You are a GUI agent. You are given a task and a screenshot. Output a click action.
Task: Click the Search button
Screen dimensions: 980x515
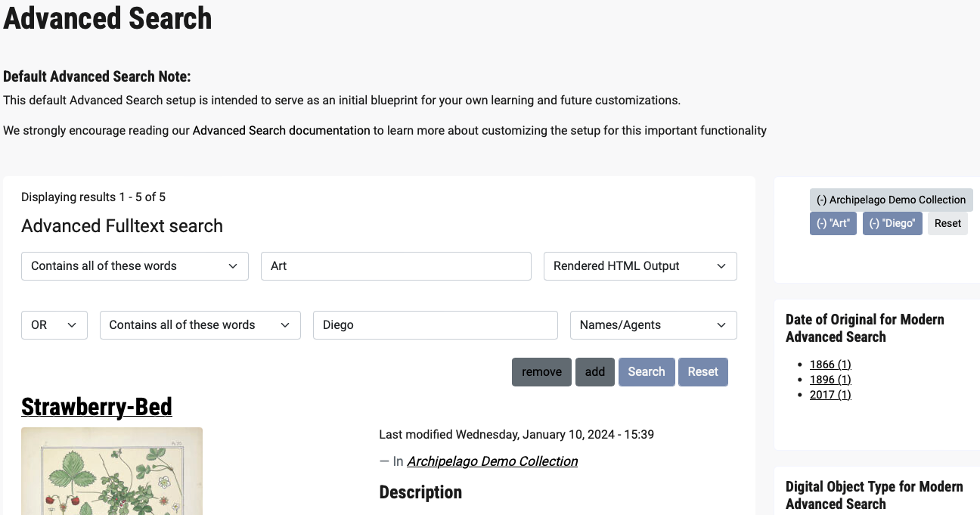pyautogui.click(x=646, y=372)
